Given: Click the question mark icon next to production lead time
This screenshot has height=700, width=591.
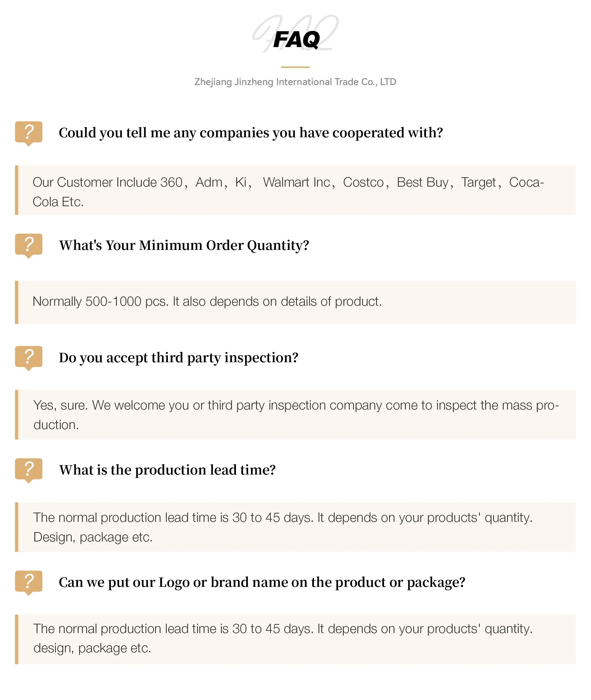Looking at the screenshot, I should 29,469.
